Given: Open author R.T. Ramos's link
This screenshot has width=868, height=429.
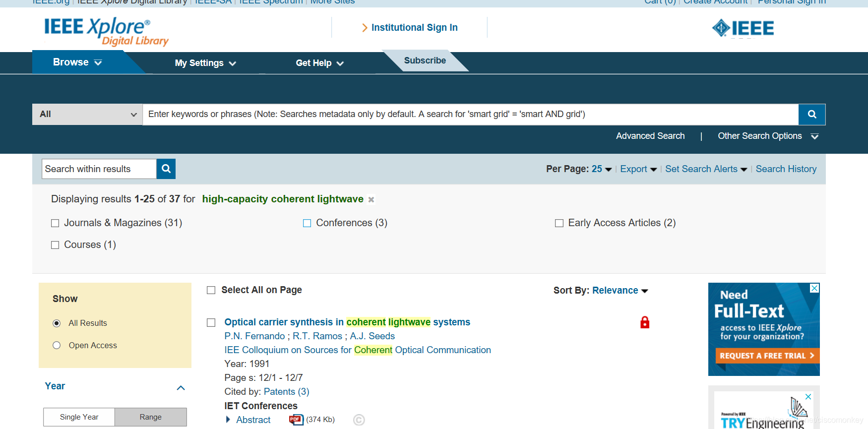Looking at the screenshot, I should (317, 336).
